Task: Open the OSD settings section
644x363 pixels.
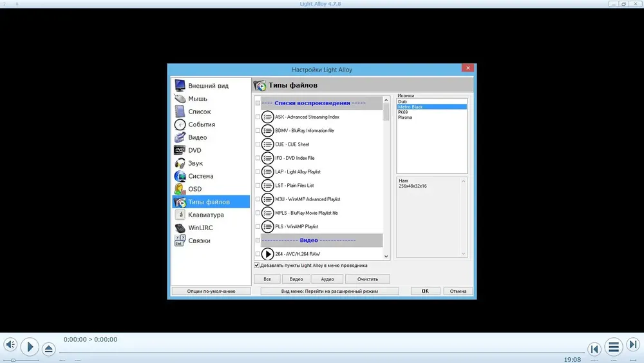Action: 211,189
